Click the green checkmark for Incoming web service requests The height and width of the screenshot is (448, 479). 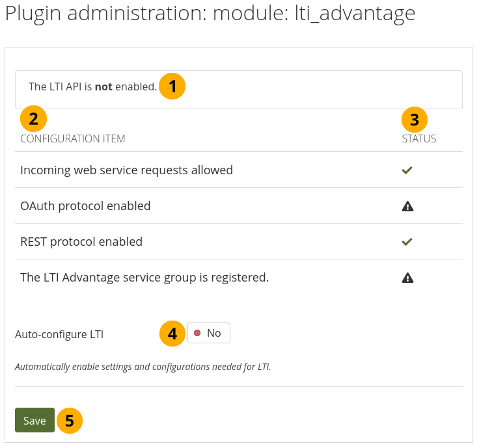click(x=407, y=170)
